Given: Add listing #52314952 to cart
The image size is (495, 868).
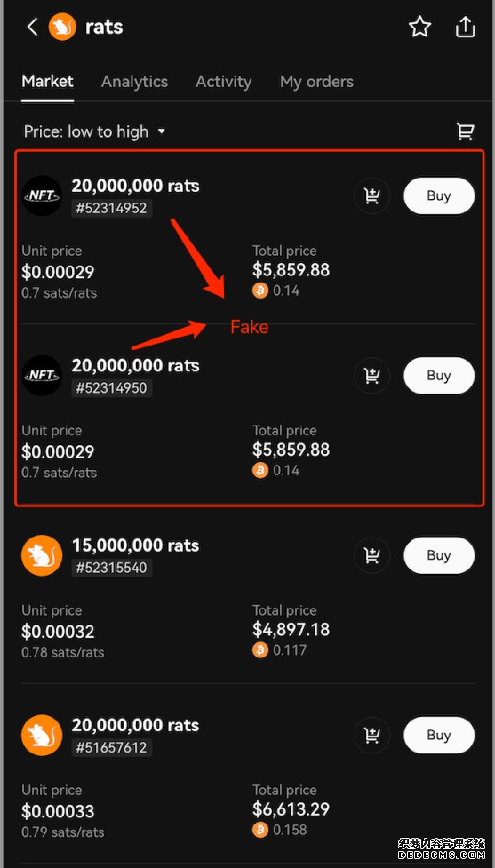Looking at the screenshot, I should click(372, 195).
